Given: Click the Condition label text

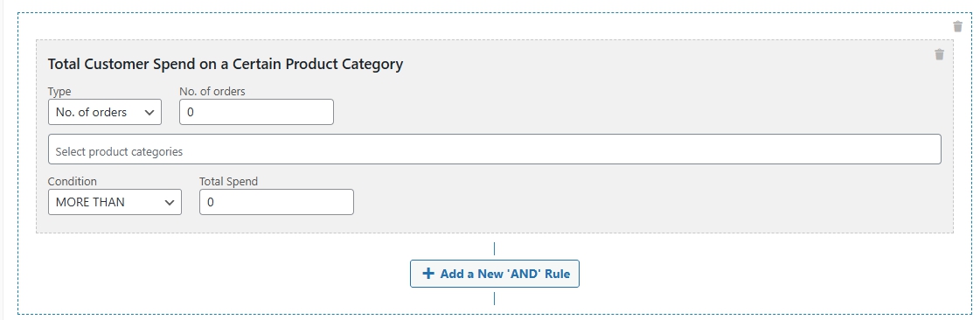Looking at the screenshot, I should pos(73,181).
